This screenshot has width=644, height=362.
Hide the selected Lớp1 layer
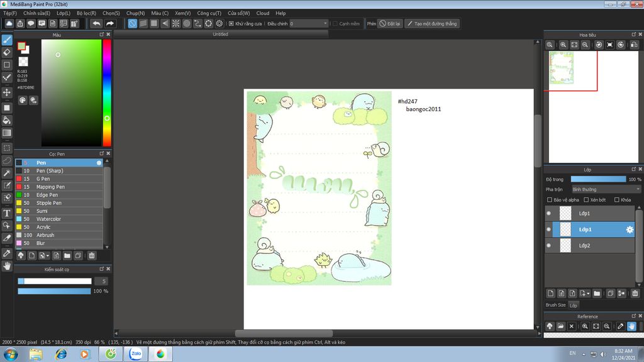(548, 229)
